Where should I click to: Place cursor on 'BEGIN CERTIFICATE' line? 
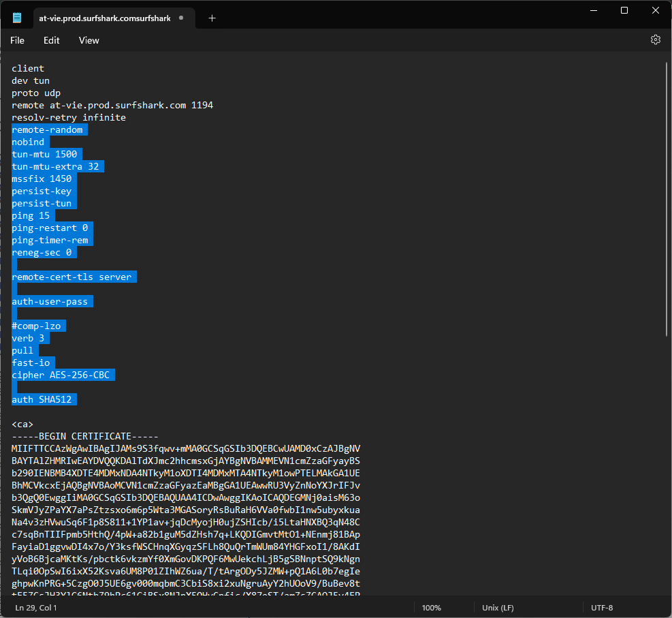coord(85,437)
